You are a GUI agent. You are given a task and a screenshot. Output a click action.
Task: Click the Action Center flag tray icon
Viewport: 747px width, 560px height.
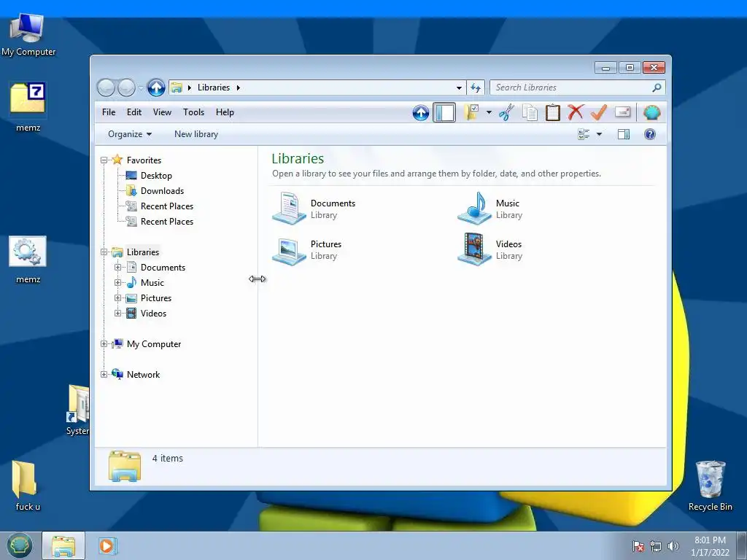[x=638, y=546]
